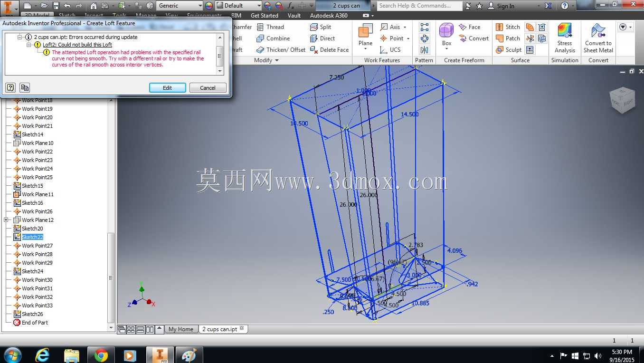
Task: Click the appearance color wheel icon
Action: (x=209, y=6)
